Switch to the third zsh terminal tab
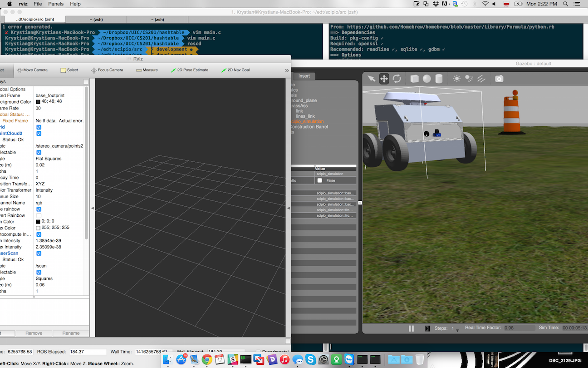This screenshot has width=588, height=368. pyautogui.click(x=158, y=20)
